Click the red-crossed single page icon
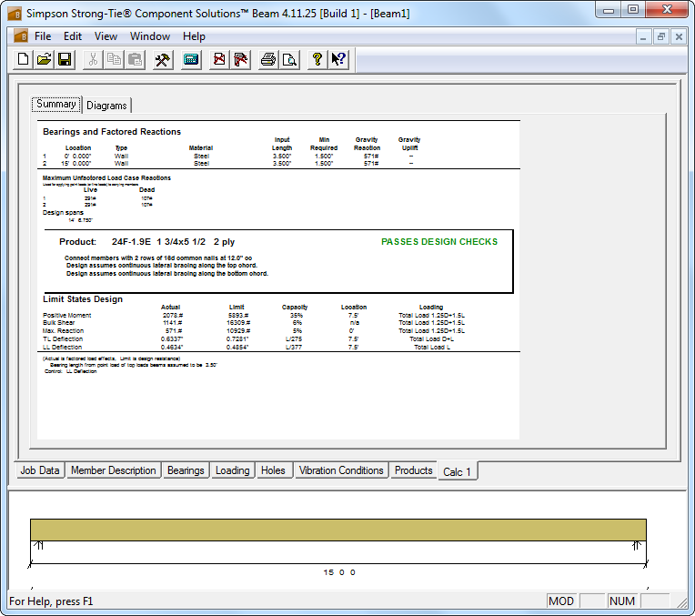The image size is (695, 616). [x=219, y=59]
